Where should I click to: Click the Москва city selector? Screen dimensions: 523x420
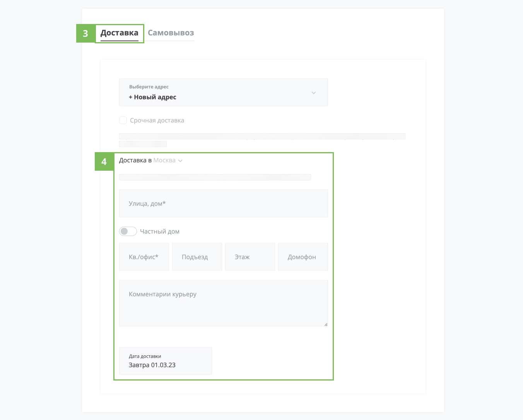[164, 160]
